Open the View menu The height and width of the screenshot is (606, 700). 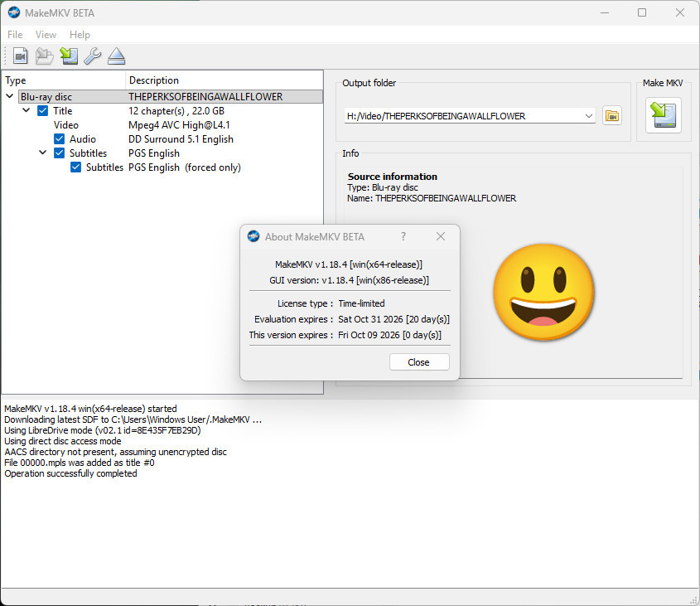pos(46,35)
